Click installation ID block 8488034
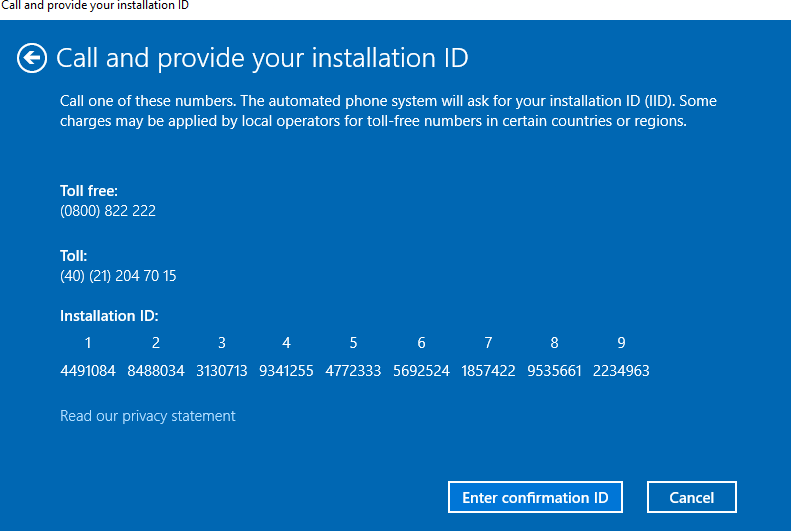Viewport: 791px width, 531px height. tap(156, 371)
